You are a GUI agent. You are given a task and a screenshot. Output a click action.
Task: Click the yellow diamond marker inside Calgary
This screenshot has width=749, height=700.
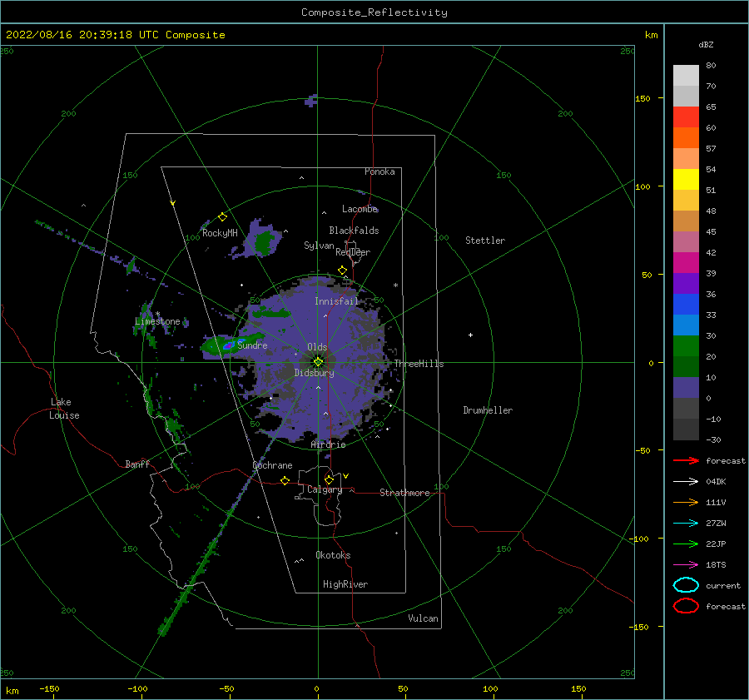tap(329, 479)
